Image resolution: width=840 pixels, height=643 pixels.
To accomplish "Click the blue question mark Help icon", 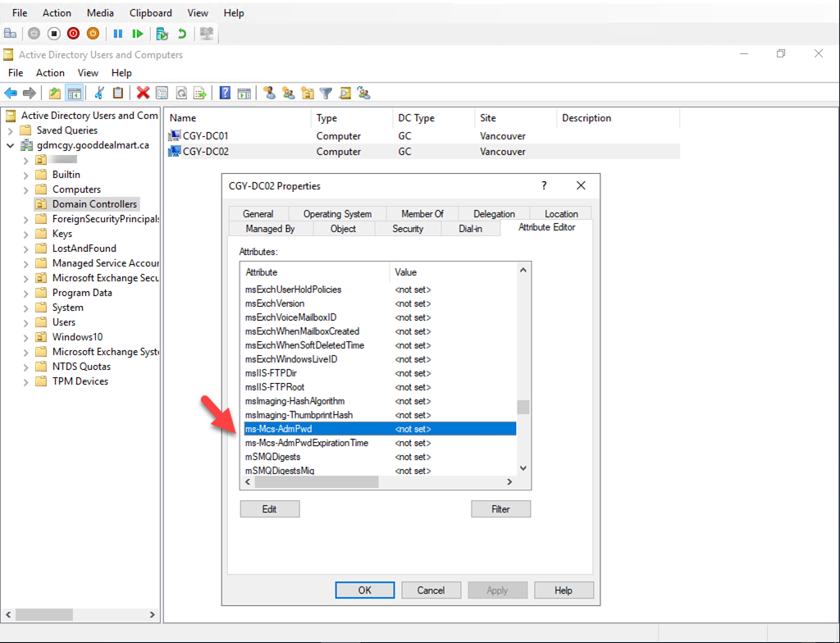I will pyautogui.click(x=225, y=93).
